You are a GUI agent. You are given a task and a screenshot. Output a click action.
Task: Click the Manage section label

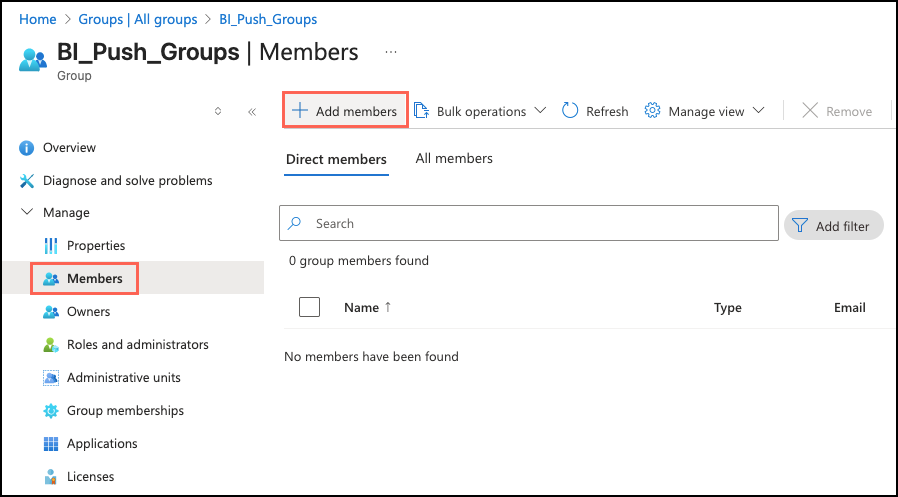point(66,213)
